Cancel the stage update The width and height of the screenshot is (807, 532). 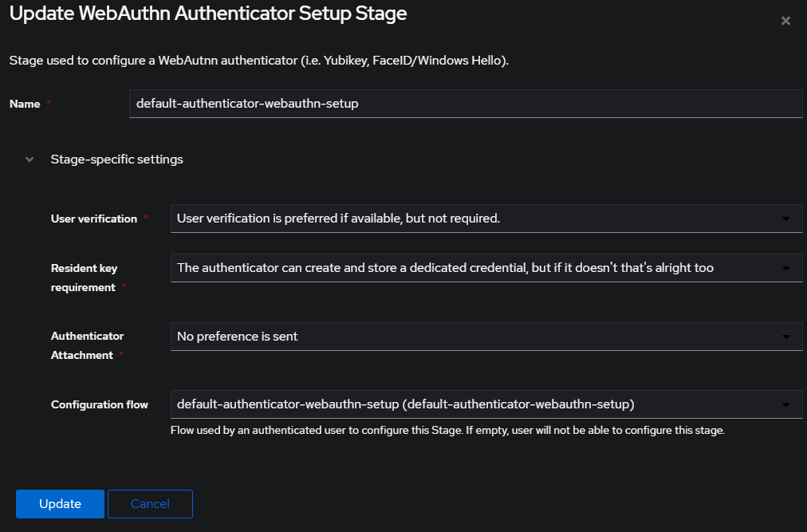150,503
